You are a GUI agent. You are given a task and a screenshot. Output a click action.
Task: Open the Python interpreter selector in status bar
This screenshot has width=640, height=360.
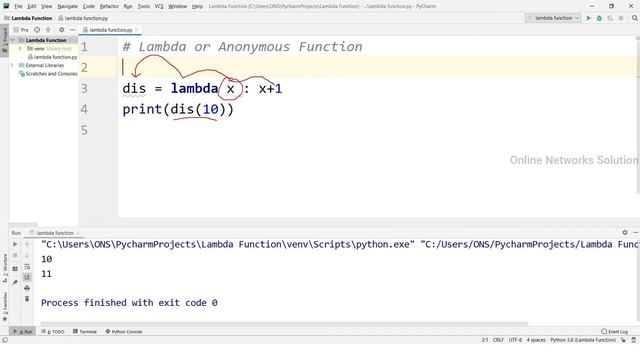583,340
